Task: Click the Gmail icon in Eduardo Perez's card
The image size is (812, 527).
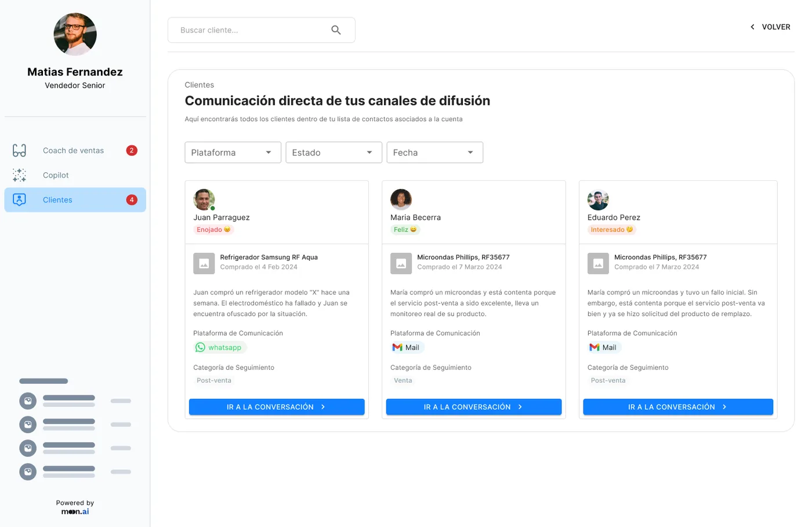Action: (594, 347)
